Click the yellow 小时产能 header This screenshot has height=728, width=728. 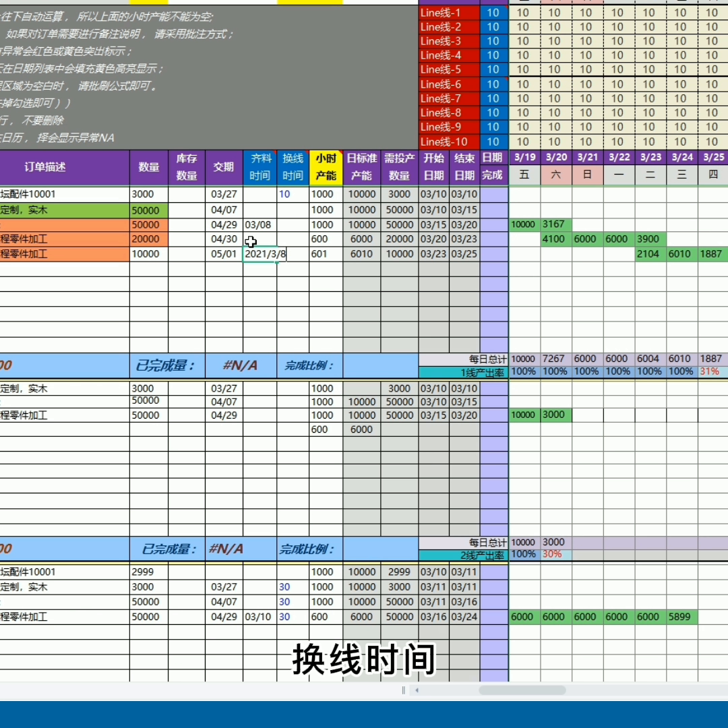326,167
